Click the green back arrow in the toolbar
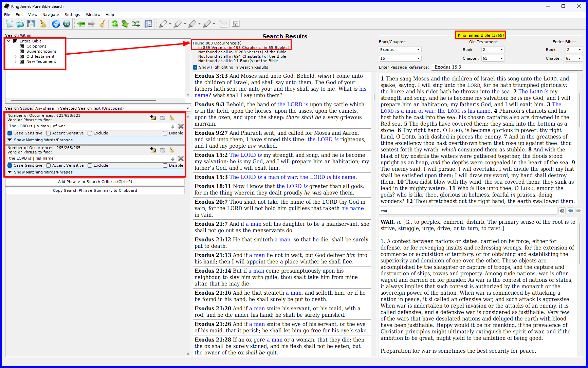 pyautogui.click(x=81, y=24)
